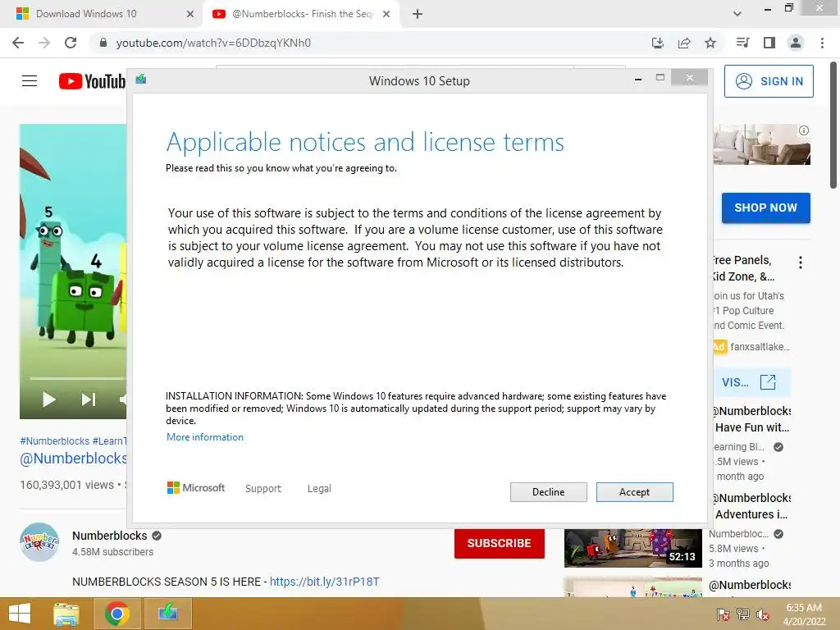This screenshot has width=840, height=630.
Task: Share this page from the address bar
Action: pyautogui.click(x=684, y=43)
